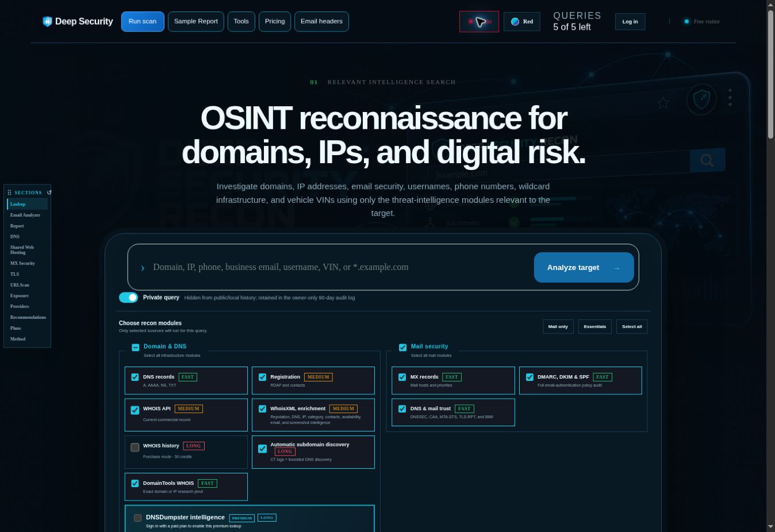Click the red-outlined pointer button in header
The height and width of the screenshot is (532, 775).
click(x=479, y=22)
